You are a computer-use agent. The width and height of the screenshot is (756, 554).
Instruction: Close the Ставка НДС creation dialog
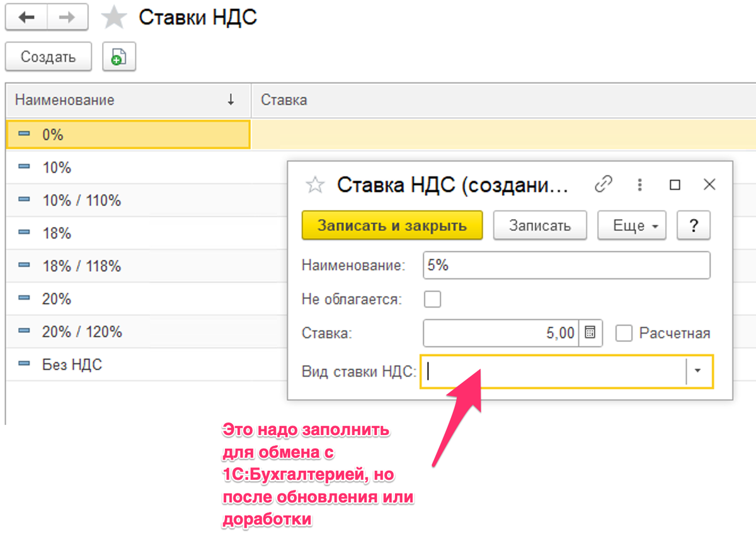pos(709,184)
